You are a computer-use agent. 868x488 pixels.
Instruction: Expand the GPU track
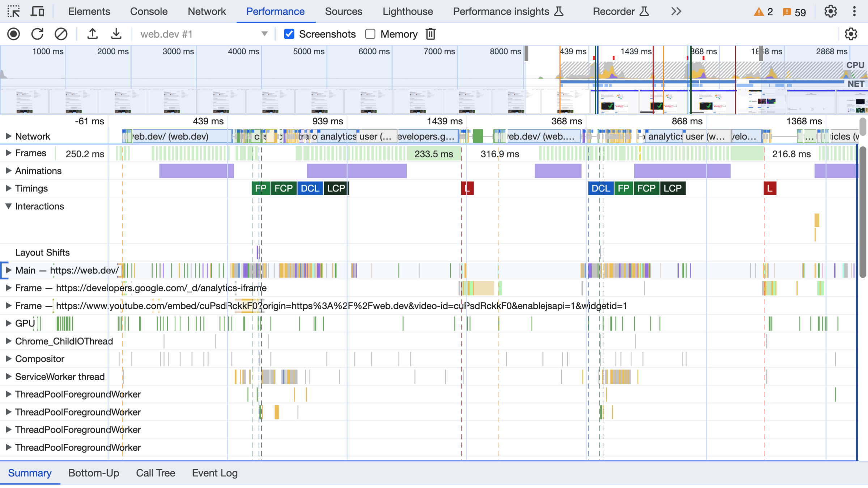(8, 323)
